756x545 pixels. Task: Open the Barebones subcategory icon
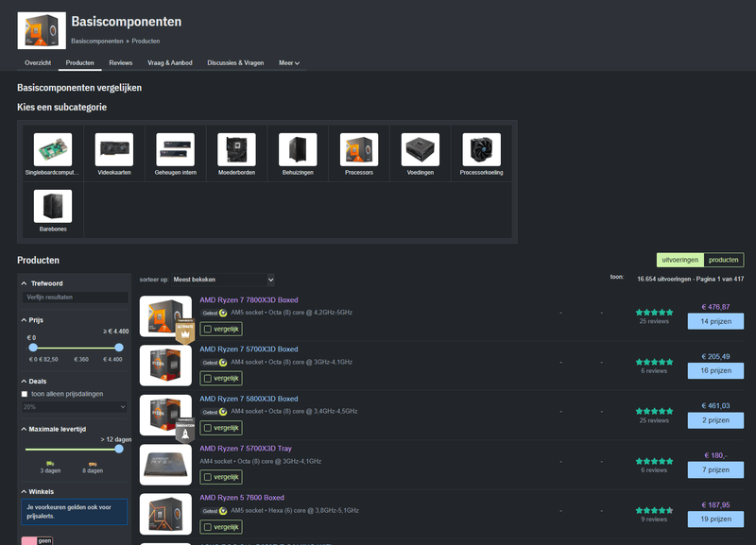point(53,206)
